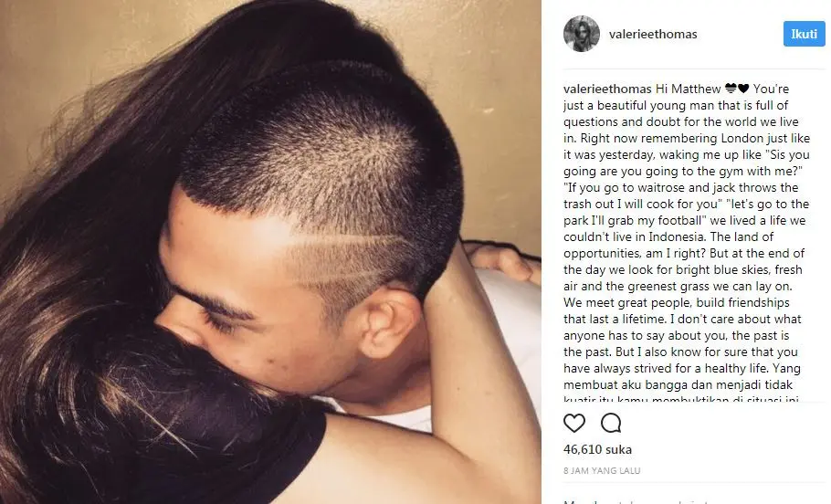Open valerieethomas profile link in the caption
This screenshot has height=504, width=831.
click(607, 89)
